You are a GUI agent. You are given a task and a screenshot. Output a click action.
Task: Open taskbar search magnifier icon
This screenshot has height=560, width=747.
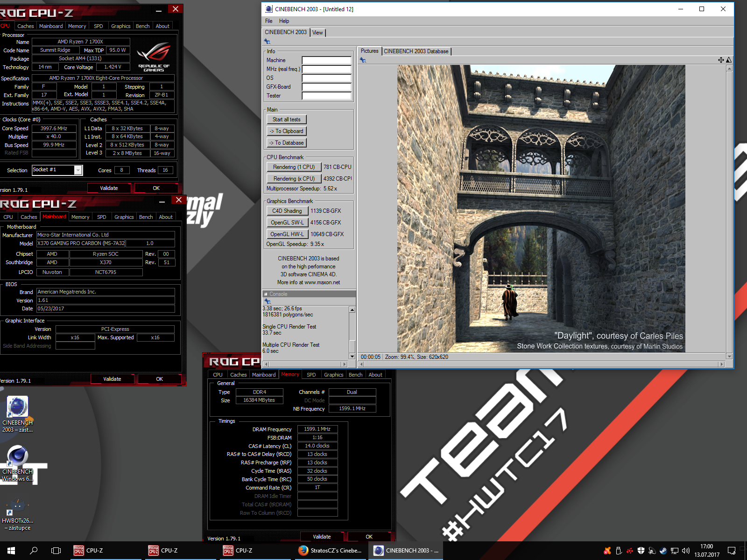(x=34, y=551)
